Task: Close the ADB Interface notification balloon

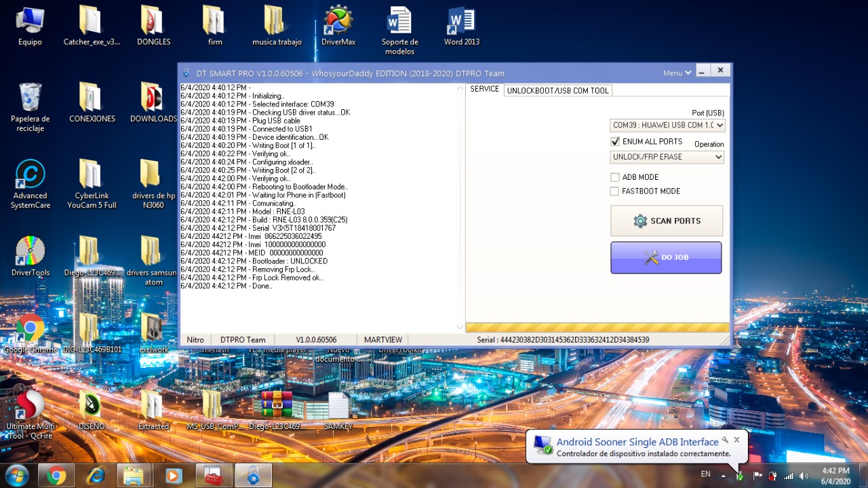Action: (736, 440)
